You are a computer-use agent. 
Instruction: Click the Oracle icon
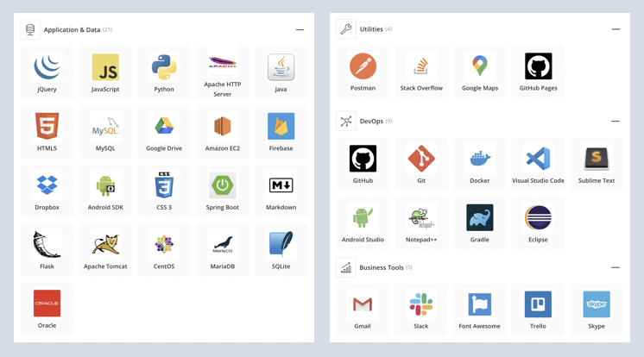tap(47, 304)
